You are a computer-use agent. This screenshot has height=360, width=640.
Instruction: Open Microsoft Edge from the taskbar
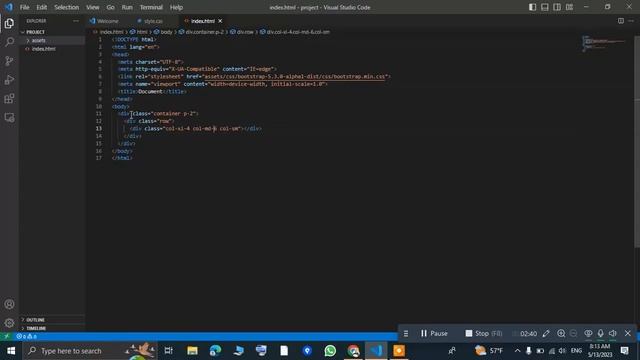click(215, 351)
